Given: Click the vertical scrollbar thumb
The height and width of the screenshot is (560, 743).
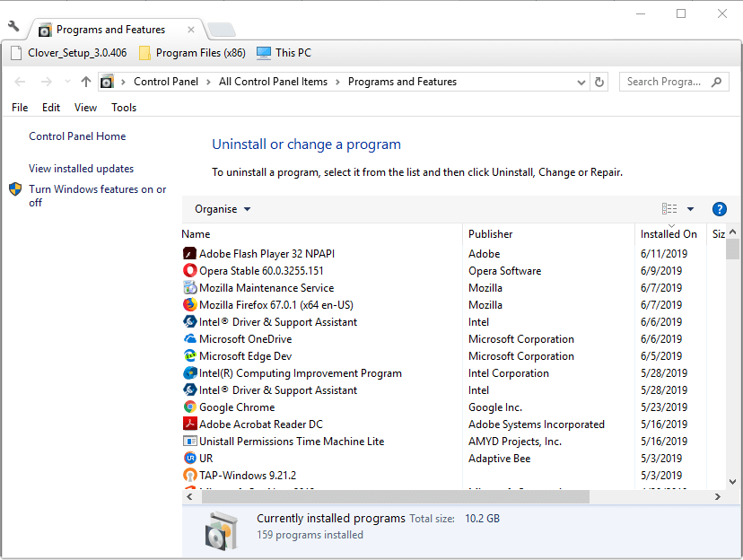Looking at the screenshot, I should (732, 249).
